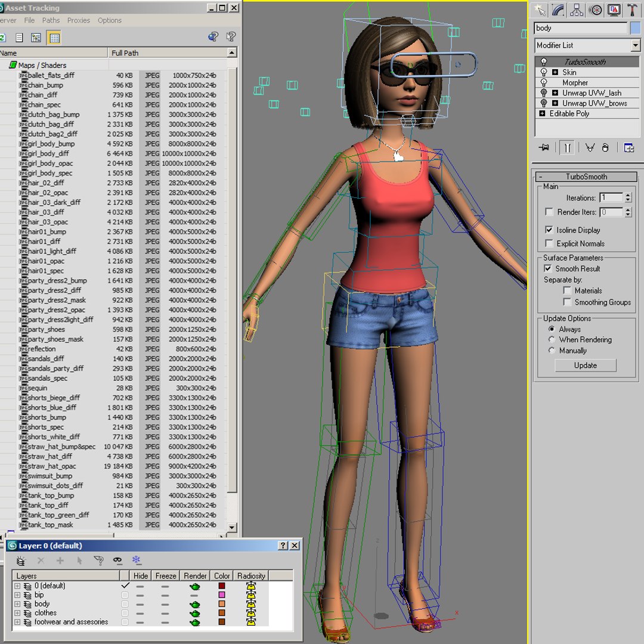The image size is (644, 644).
Task: Expand the 0 (default) layer
Action: (x=17, y=586)
